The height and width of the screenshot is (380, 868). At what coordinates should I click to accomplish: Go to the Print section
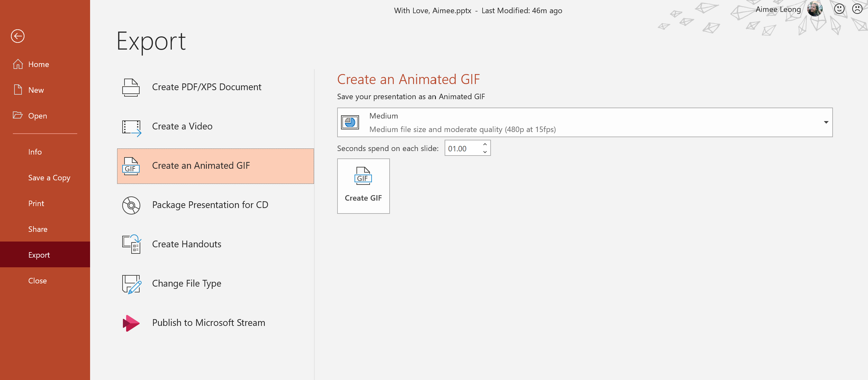(x=36, y=203)
